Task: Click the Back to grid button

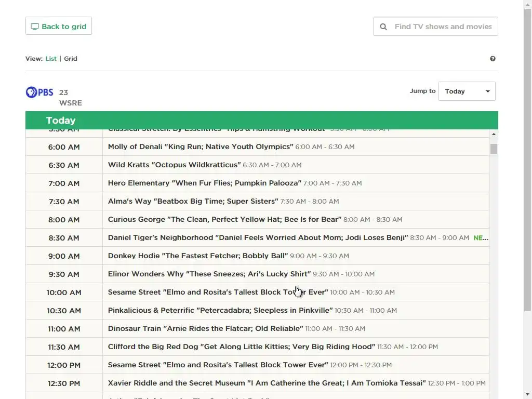Action: [x=59, y=26]
